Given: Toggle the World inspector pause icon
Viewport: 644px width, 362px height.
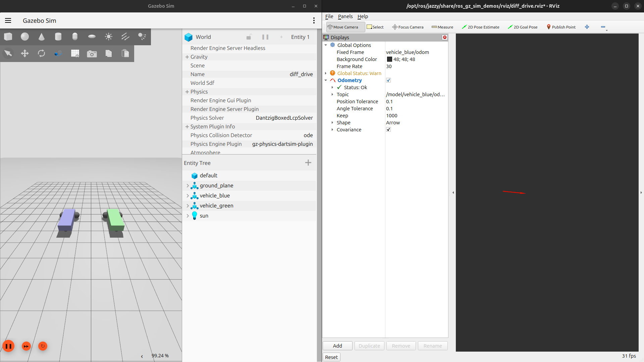Looking at the screenshot, I should coord(265,37).
